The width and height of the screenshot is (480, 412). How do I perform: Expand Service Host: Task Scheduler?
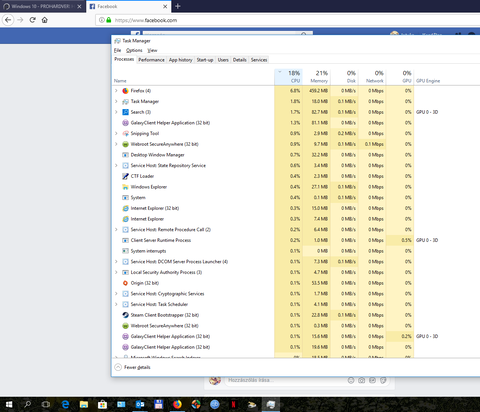click(116, 304)
